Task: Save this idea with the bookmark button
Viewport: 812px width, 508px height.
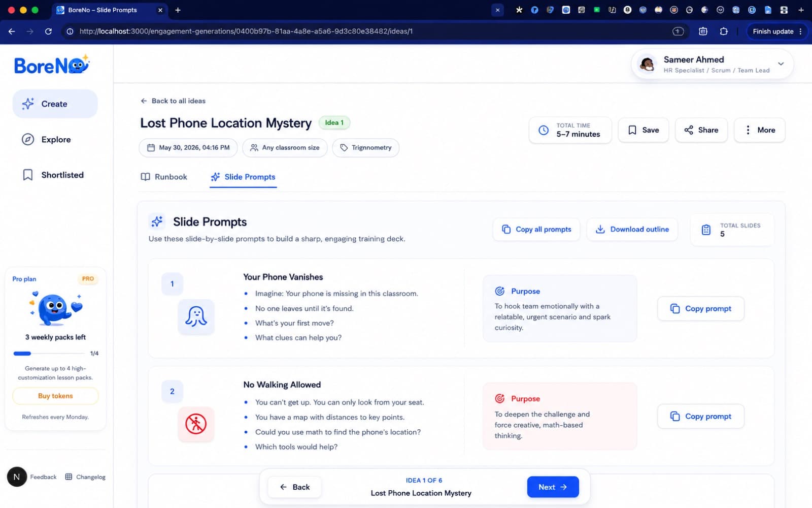Action: pos(643,130)
